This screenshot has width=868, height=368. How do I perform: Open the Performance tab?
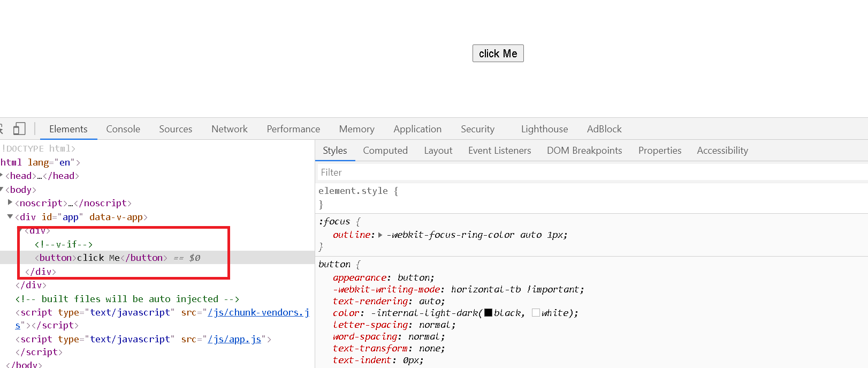[293, 129]
